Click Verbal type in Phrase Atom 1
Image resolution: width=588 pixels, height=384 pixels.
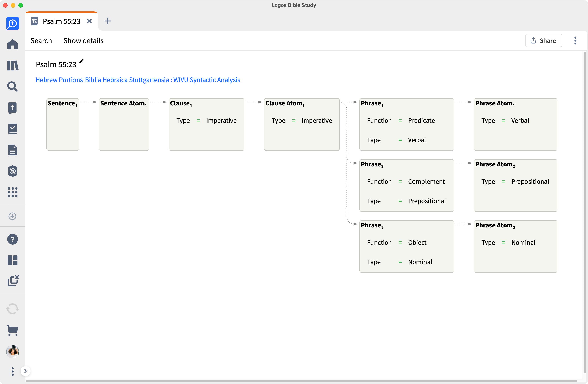click(x=520, y=120)
